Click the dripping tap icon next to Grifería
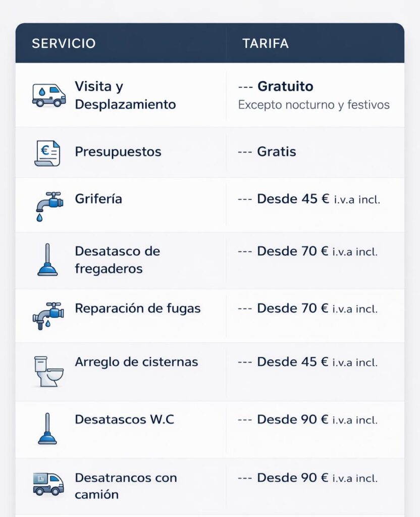 48,205
